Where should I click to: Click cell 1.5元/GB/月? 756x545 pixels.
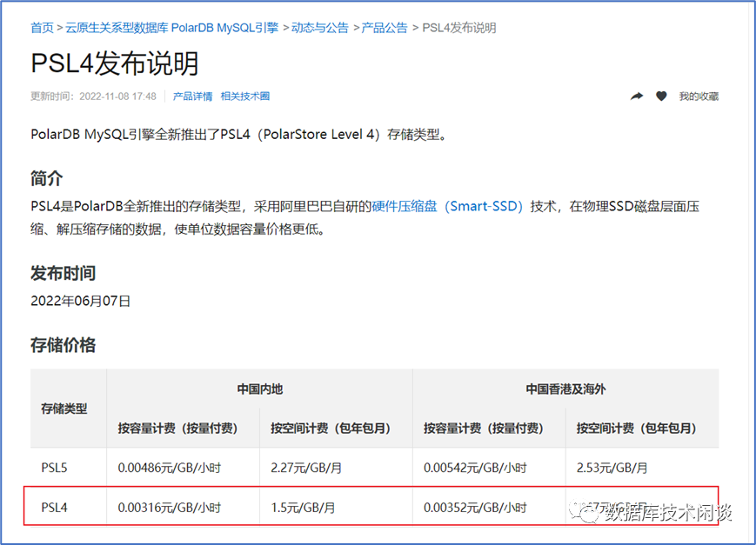click(303, 508)
